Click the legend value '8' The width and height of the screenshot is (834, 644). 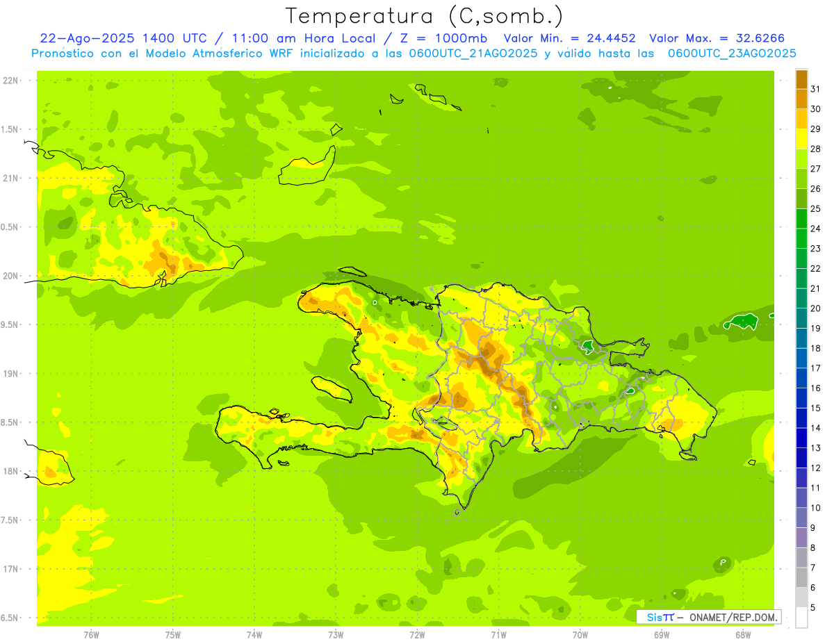(813, 547)
